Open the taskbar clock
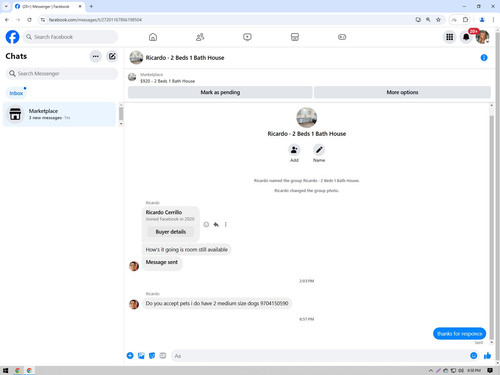500x375 pixels. pyautogui.click(x=474, y=370)
